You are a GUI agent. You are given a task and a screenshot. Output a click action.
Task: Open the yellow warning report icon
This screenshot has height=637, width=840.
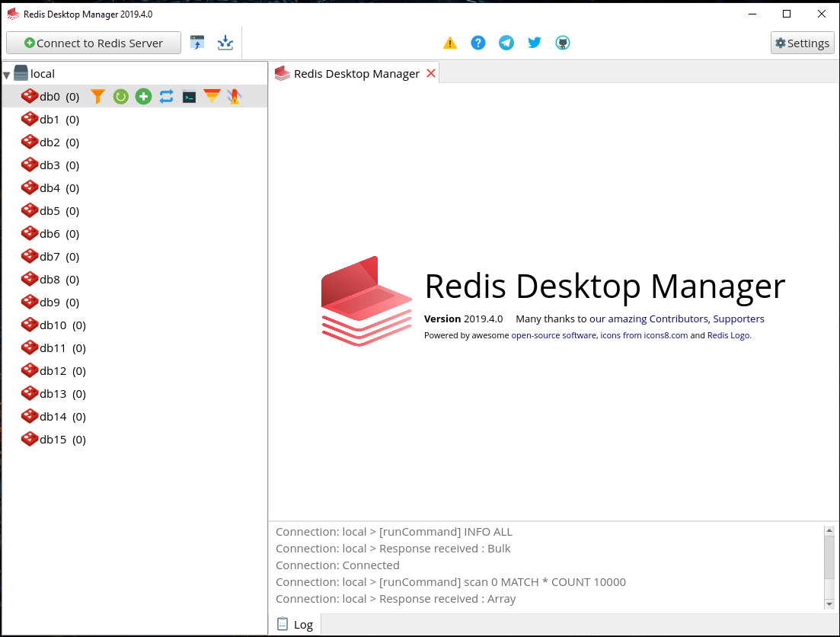pyautogui.click(x=450, y=43)
